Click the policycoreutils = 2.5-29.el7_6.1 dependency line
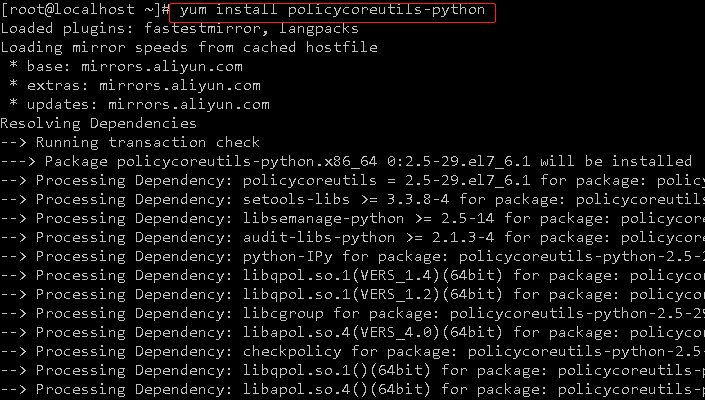Image resolution: width=705 pixels, height=400 pixels. click(x=352, y=180)
